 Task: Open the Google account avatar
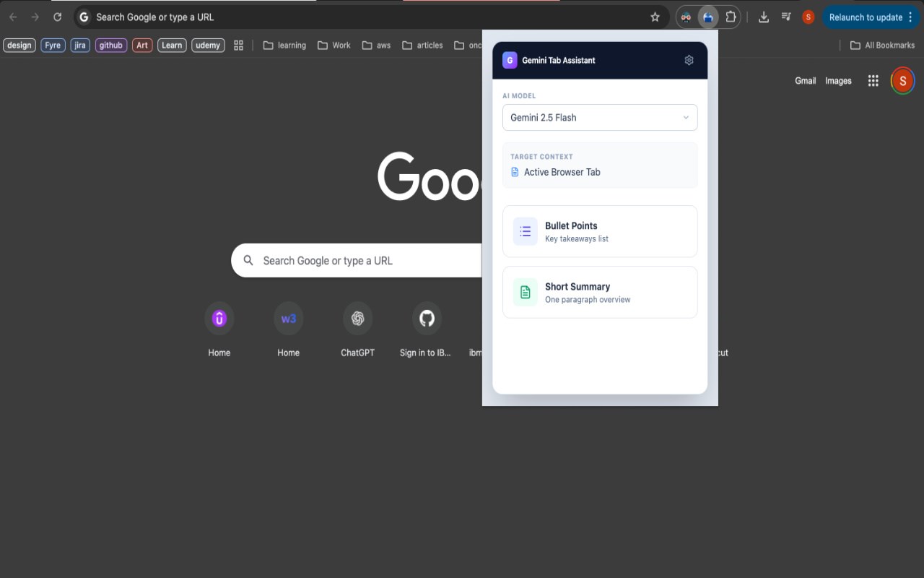902,81
